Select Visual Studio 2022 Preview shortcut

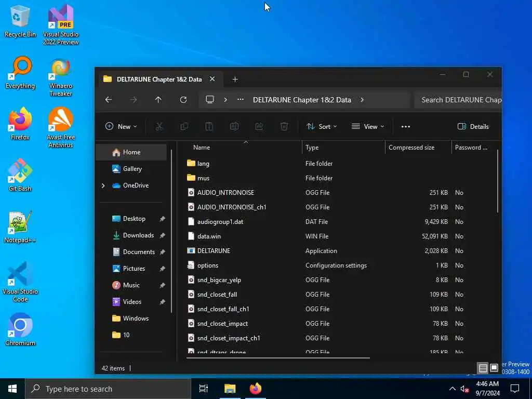(61, 25)
